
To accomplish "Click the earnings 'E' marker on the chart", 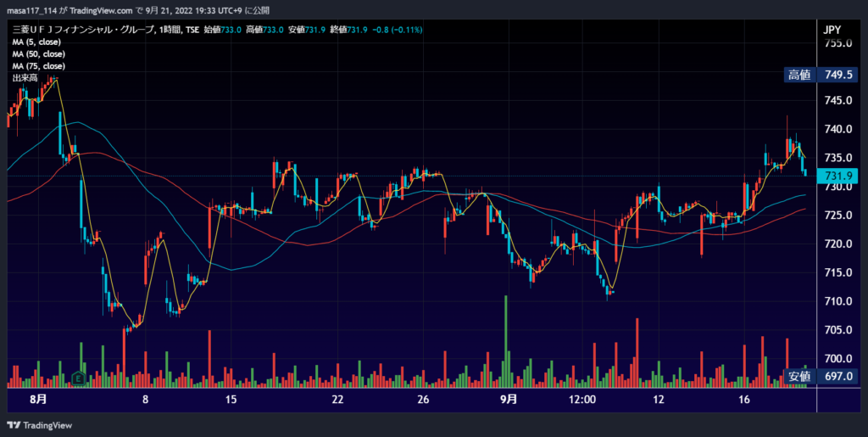I will [x=79, y=379].
